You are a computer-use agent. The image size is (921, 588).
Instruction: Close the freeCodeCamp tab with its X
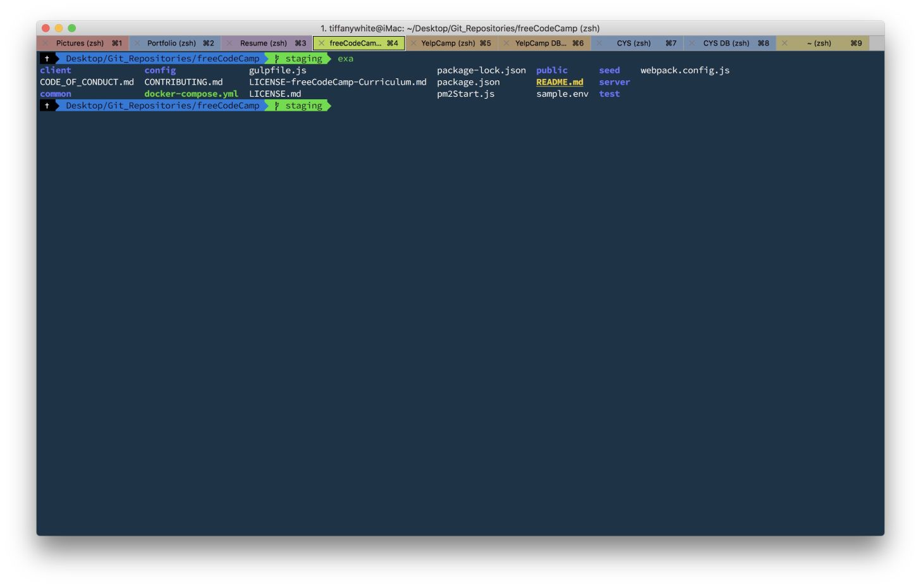(321, 43)
